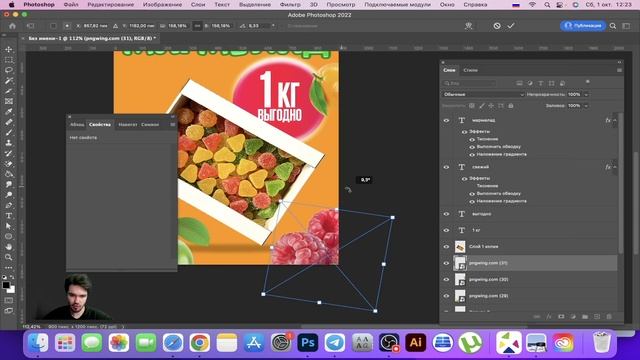Viewport: 640px width, 360px height.
Task: Select «Слой 1 копия» layer thumbnail
Action: (460, 247)
